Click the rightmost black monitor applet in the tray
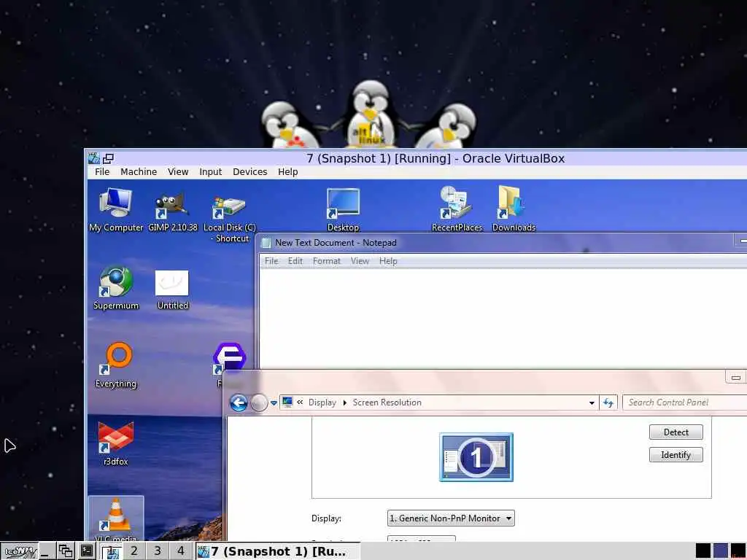The width and height of the screenshot is (747, 560). (x=738, y=551)
